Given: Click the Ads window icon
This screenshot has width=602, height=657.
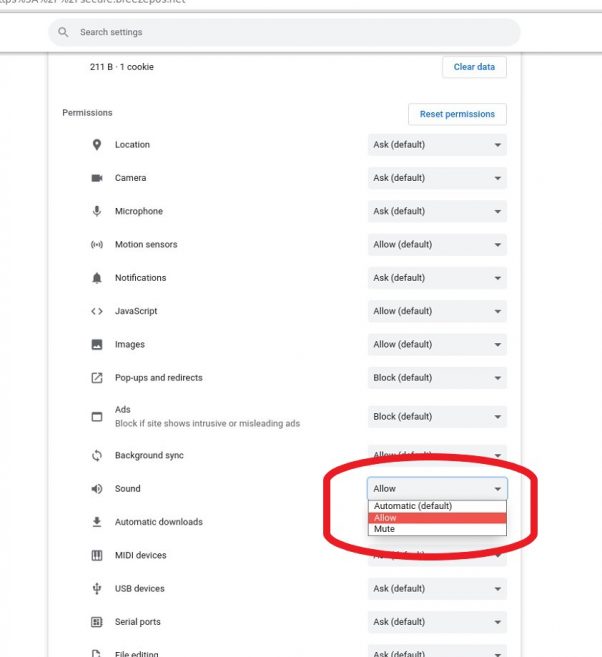Looking at the screenshot, I should coord(97,416).
